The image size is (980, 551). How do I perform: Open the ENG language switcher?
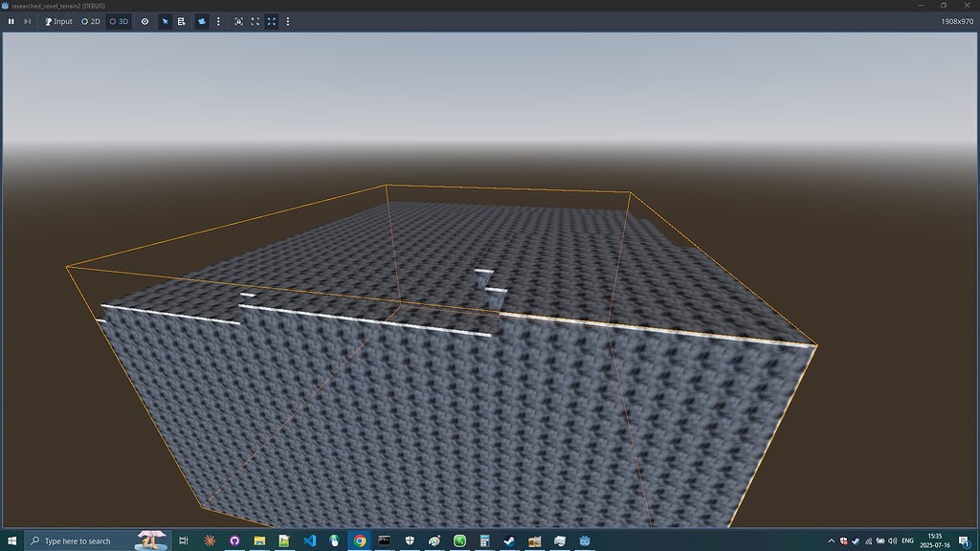click(x=907, y=540)
